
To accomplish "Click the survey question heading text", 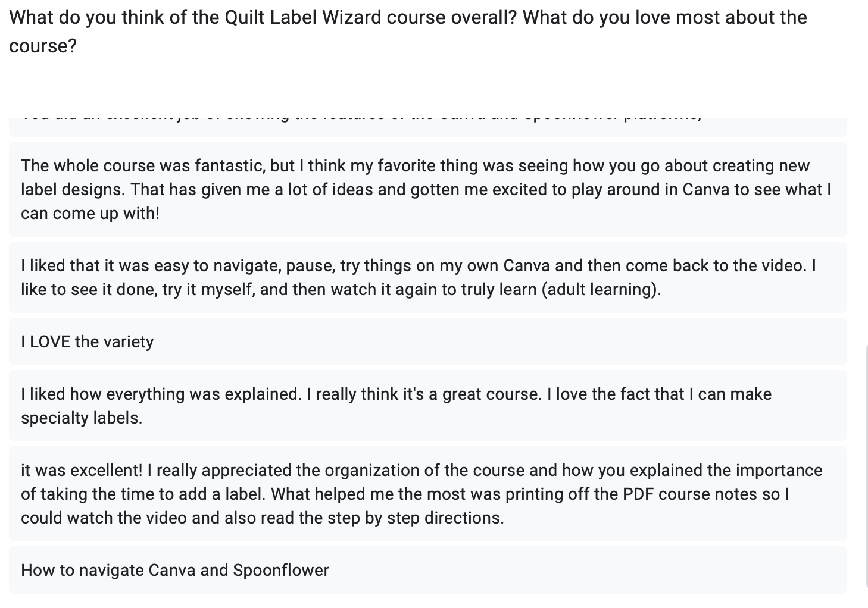I will click(x=408, y=31).
